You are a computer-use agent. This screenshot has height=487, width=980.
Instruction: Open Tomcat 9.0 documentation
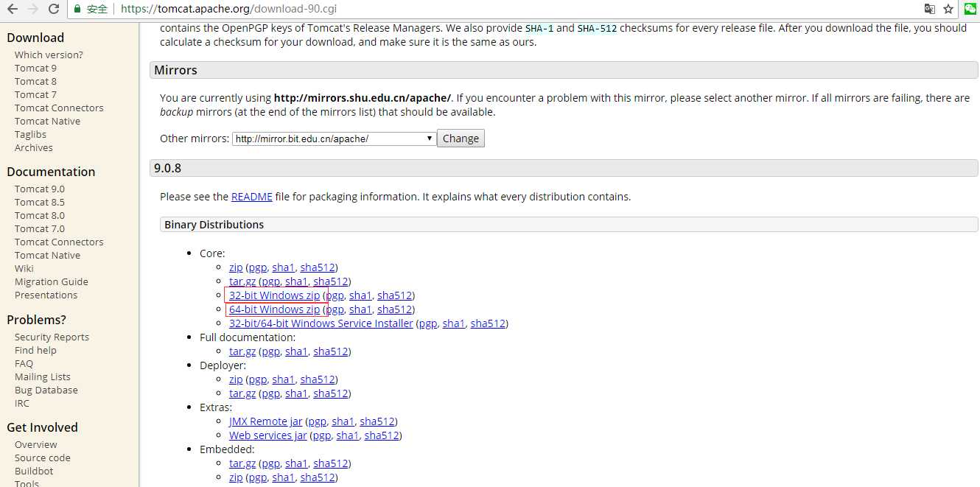[40, 189]
